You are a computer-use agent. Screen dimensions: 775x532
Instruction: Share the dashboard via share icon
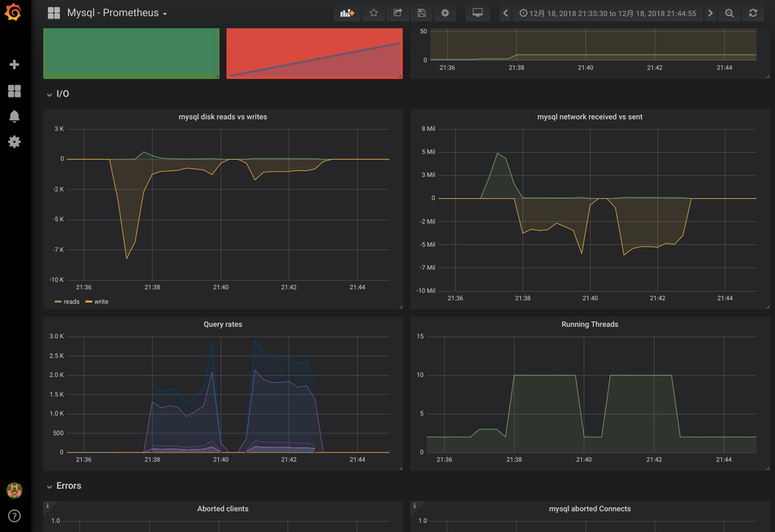point(397,13)
